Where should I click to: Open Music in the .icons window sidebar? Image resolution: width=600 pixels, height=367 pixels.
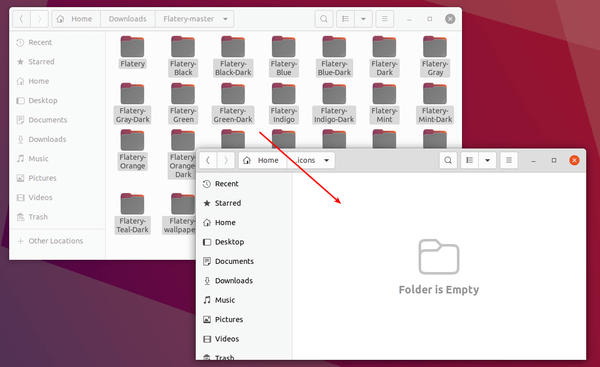pos(244,300)
